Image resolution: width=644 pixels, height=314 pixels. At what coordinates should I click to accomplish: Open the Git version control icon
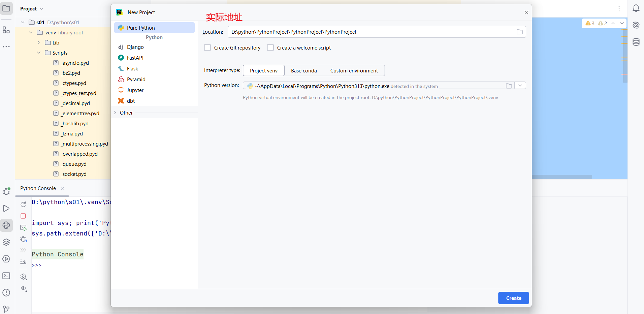point(6,309)
